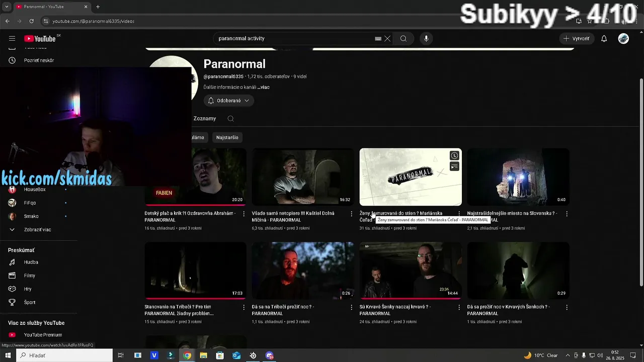The image size is (644, 362).
Task: Open Pozrieť neskôr in the sidebar
Action: click(39, 60)
